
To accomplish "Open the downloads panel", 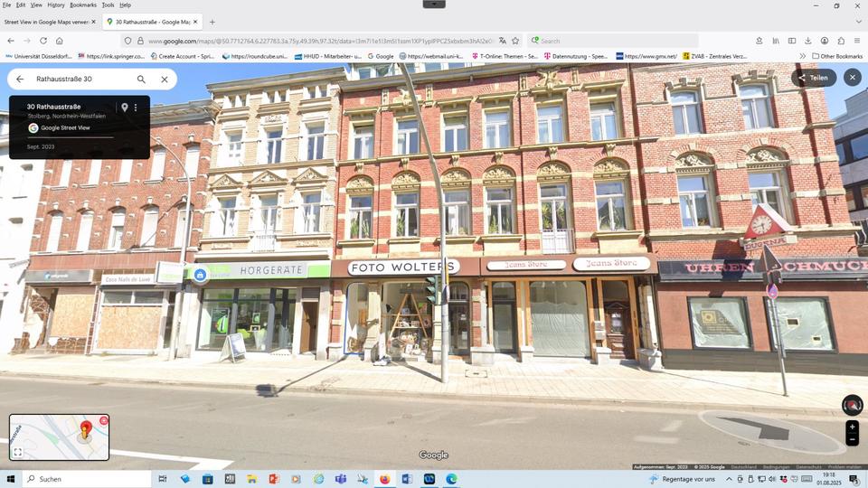I will tap(808, 41).
